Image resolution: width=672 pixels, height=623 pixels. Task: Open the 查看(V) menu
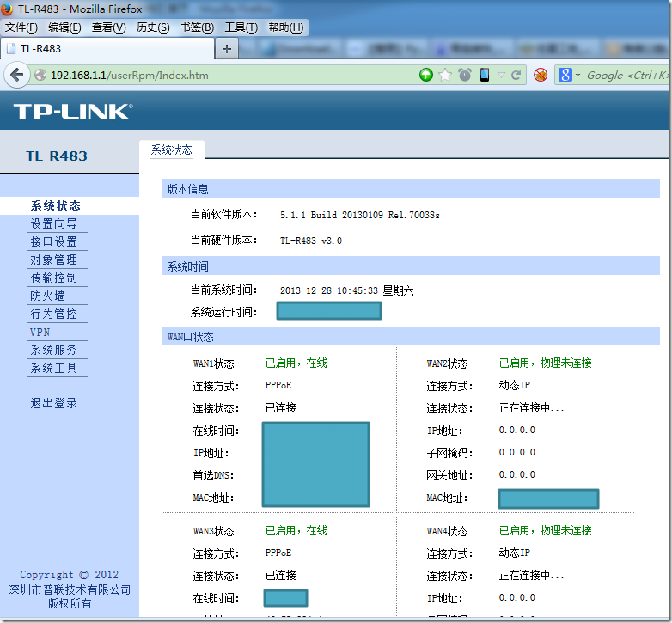coord(109,27)
